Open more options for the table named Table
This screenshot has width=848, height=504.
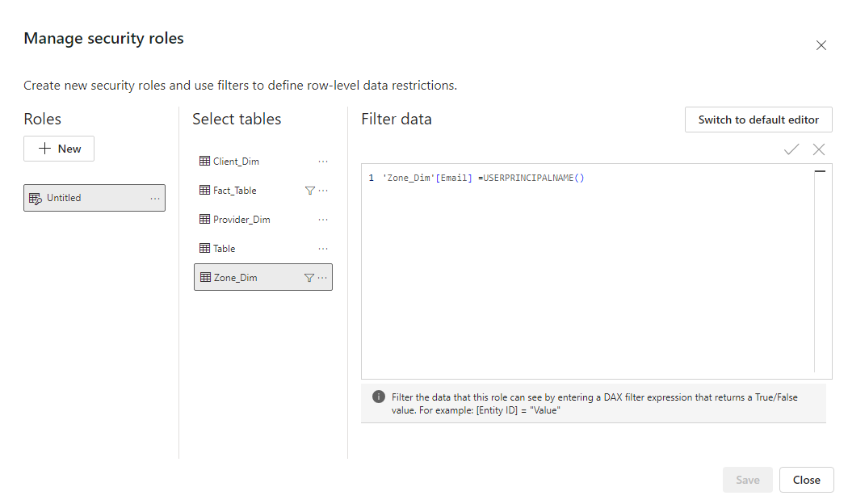323,249
